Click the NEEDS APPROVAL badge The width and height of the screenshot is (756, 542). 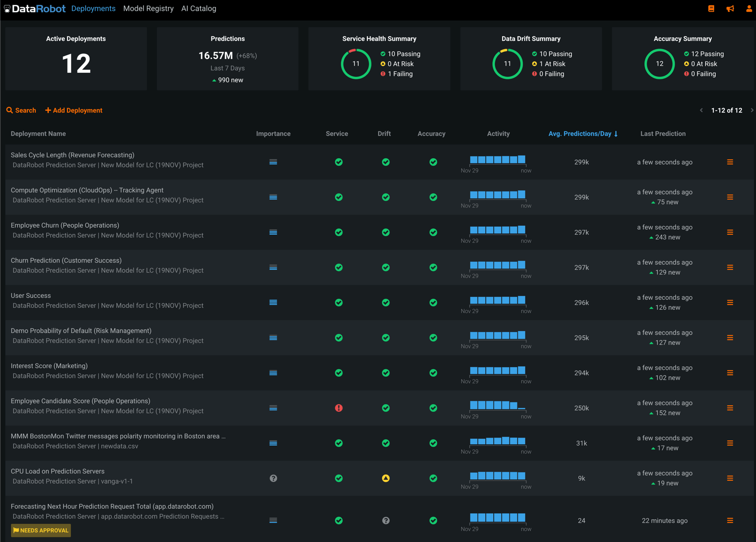41,530
